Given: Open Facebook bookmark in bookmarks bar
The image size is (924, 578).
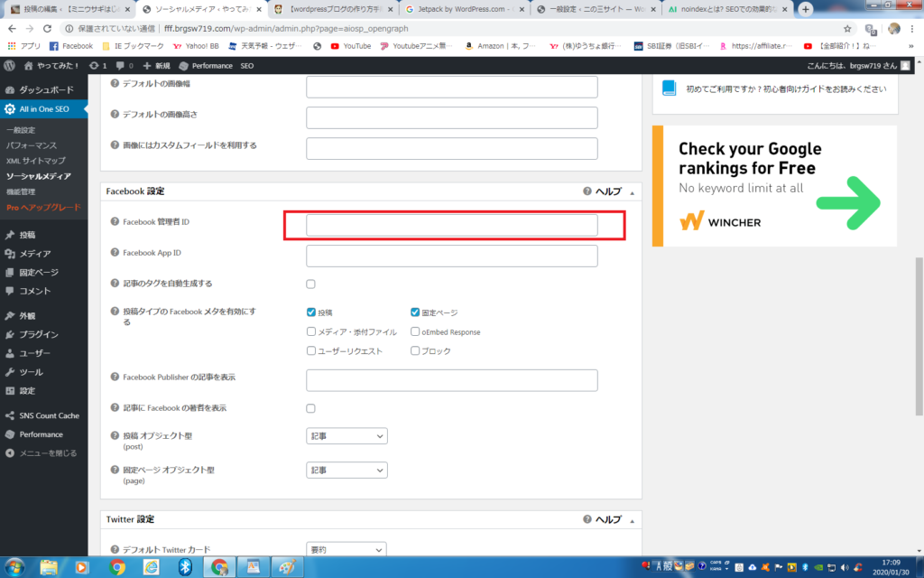Looking at the screenshot, I should (x=70, y=45).
